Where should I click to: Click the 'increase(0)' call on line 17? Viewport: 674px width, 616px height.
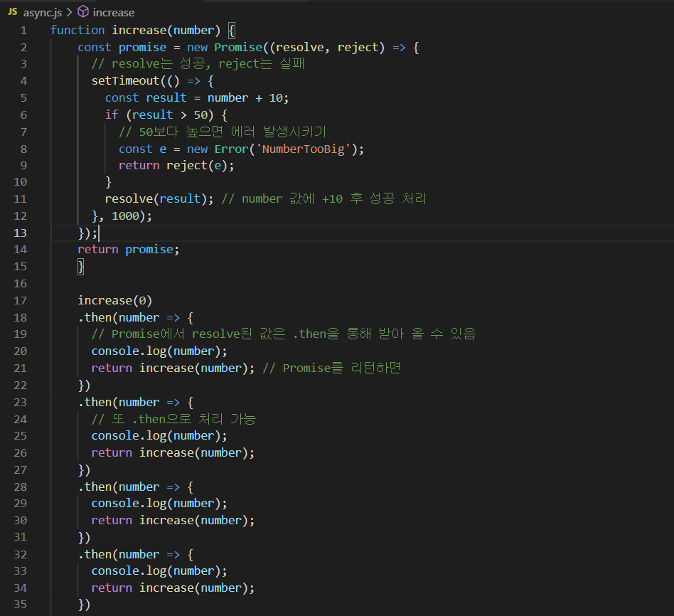(114, 301)
